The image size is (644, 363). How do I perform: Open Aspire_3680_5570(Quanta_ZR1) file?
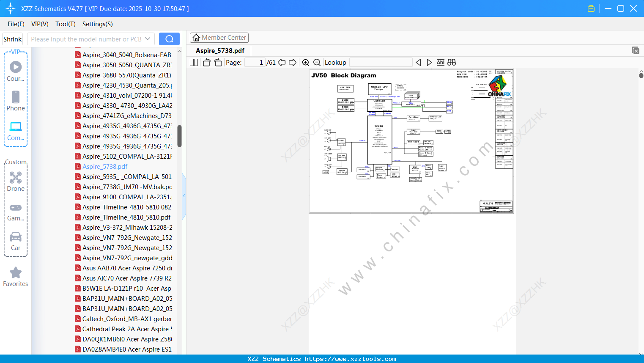click(123, 75)
